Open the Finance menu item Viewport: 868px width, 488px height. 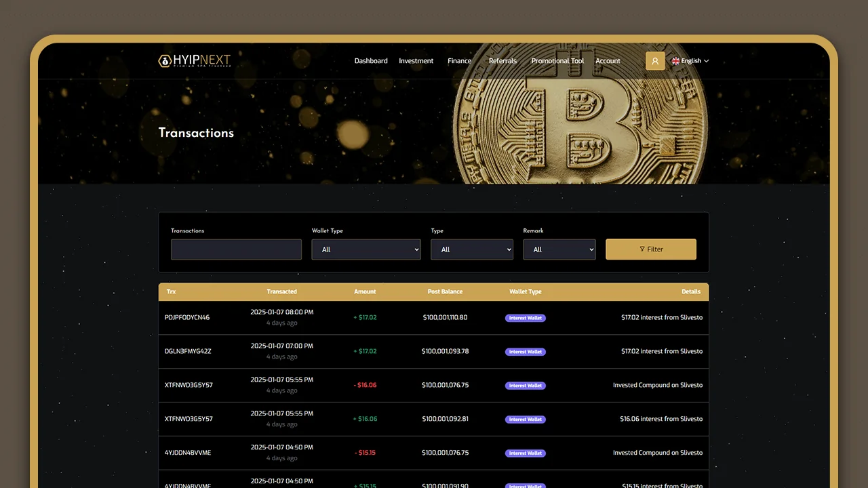coord(459,61)
